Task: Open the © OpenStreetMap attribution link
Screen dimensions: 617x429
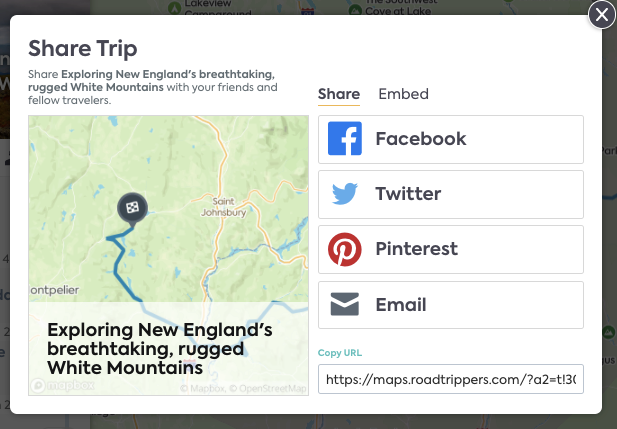Action: click(268, 388)
